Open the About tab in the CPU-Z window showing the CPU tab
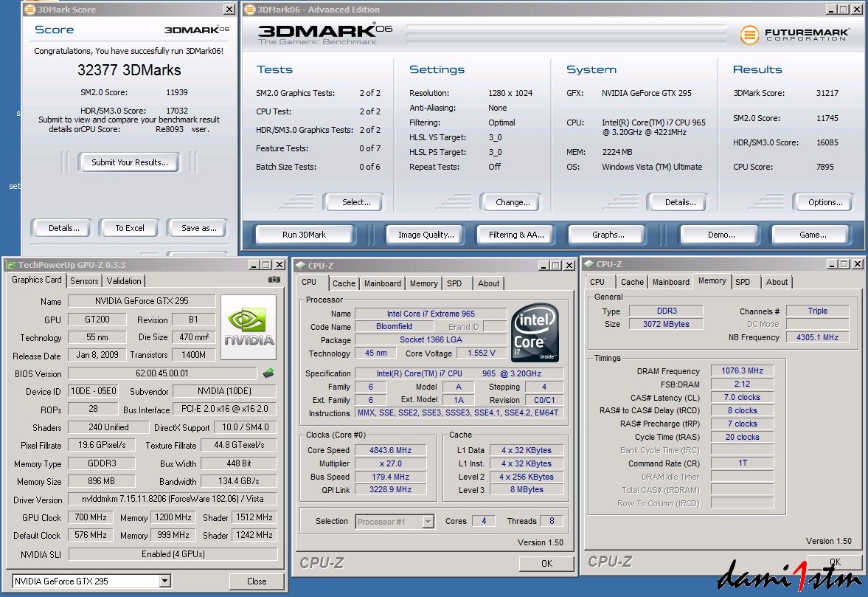Viewport: 868px width, 597px height. tap(489, 283)
